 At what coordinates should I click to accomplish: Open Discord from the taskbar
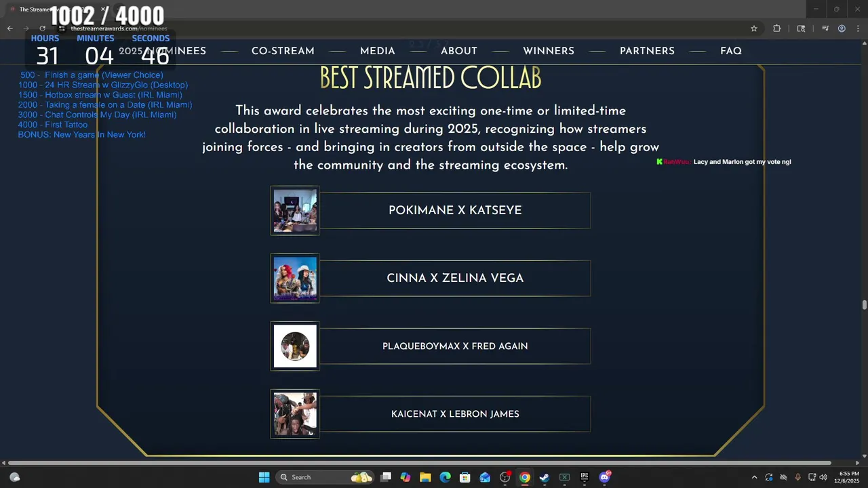[604, 477]
